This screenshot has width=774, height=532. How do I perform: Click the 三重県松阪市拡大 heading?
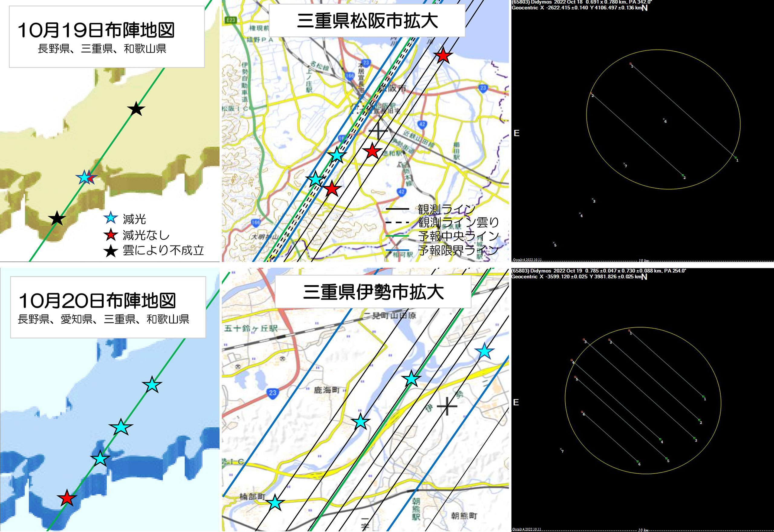coord(367,21)
